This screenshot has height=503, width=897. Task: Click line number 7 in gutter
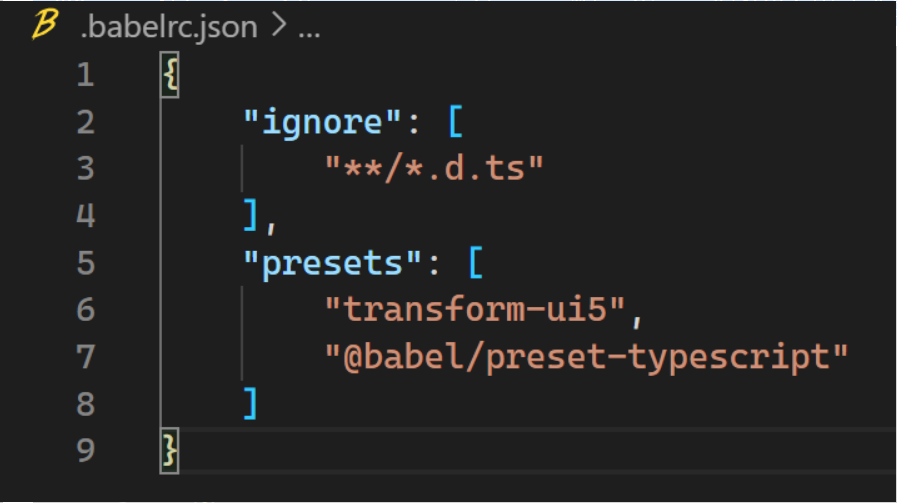(84, 356)
